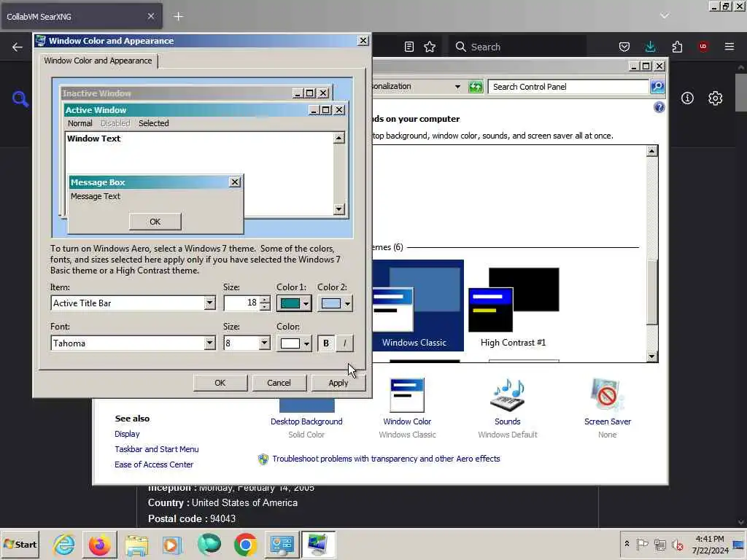Open the Pocket save icon

tap(624, 47)
